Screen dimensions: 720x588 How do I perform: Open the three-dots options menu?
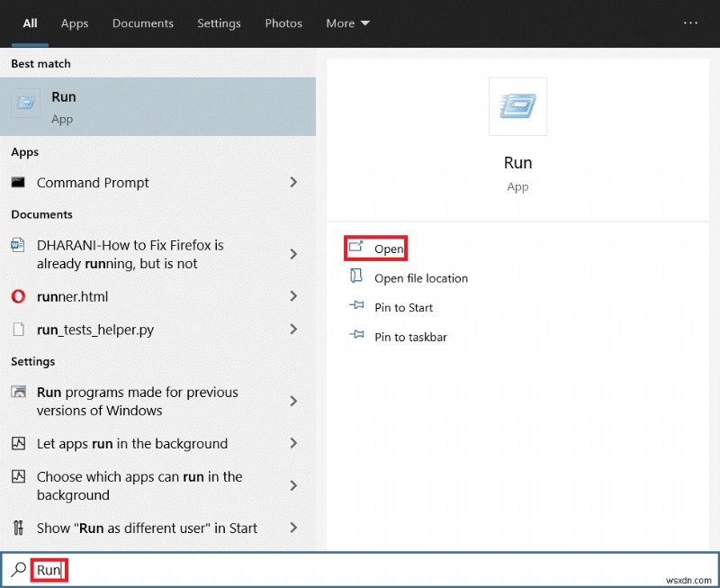click(x=690, y=23)
